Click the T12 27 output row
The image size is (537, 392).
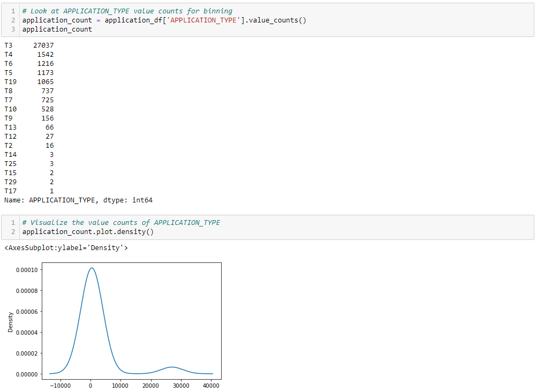[29, 136]
